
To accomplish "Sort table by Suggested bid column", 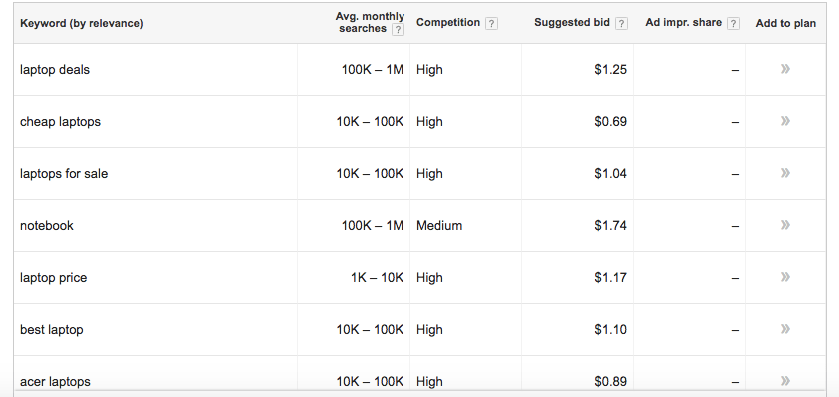I will (x=571, y=22).
